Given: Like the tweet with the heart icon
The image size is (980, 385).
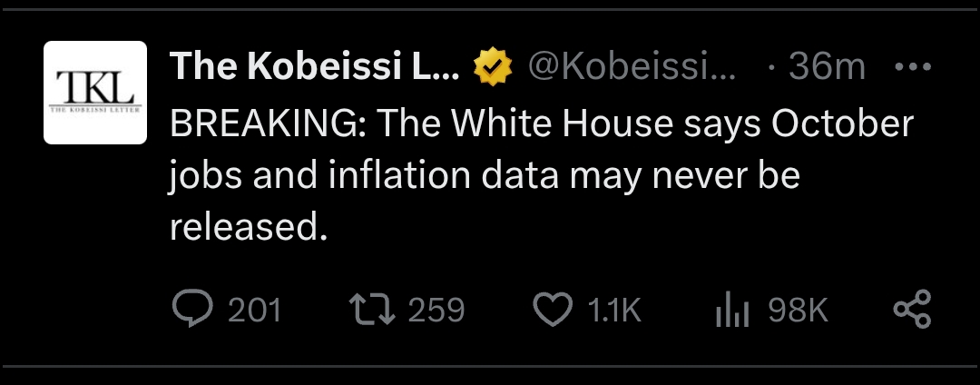Looking at the screenshot, I should (551, 311).
